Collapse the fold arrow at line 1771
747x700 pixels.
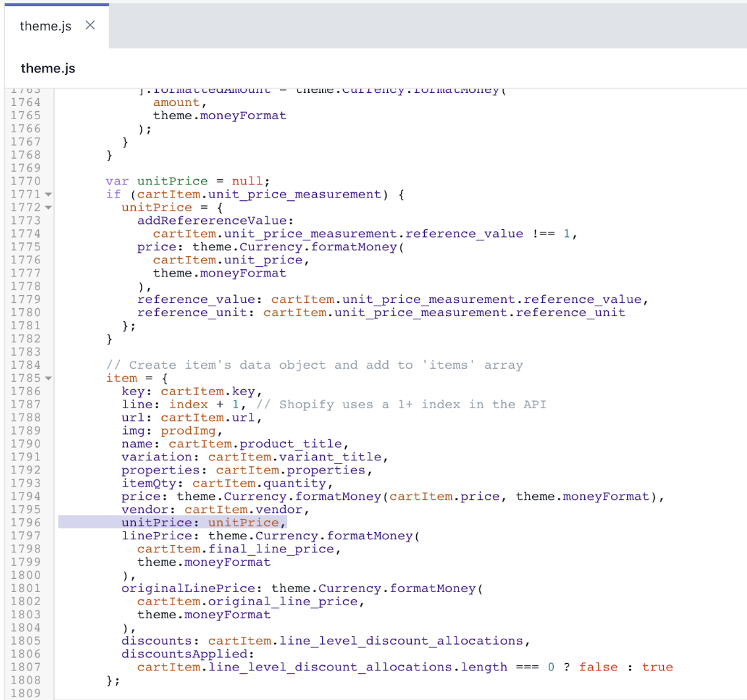point(48,194)
